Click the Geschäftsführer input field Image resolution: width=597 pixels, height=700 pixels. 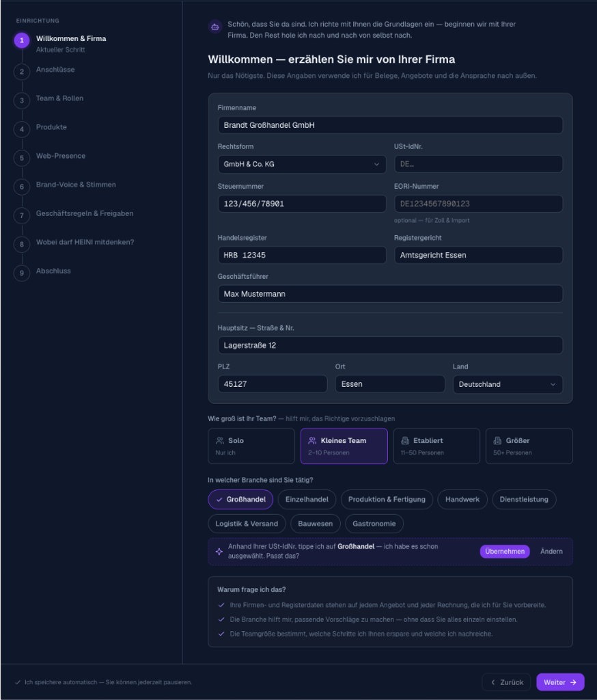[391, 294]
